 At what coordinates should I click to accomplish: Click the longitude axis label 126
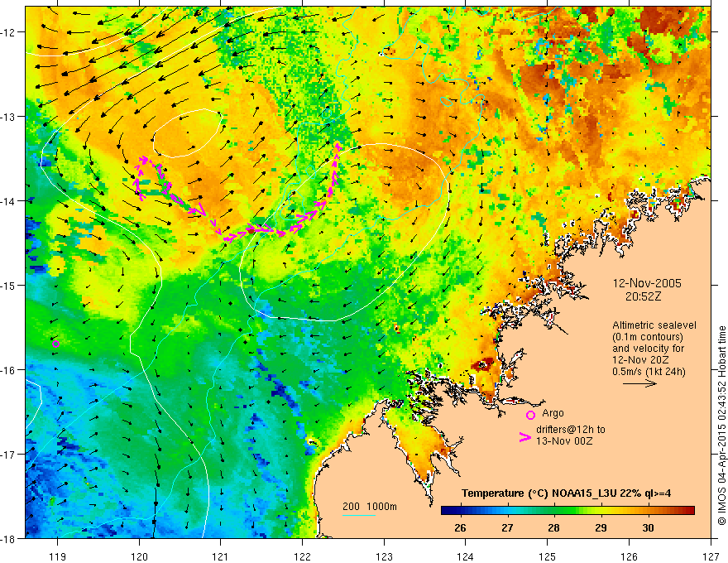point(629,556)
